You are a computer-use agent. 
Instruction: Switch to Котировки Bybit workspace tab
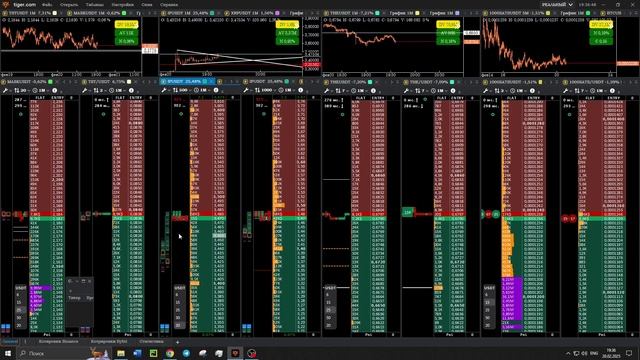tap(109, 341)
